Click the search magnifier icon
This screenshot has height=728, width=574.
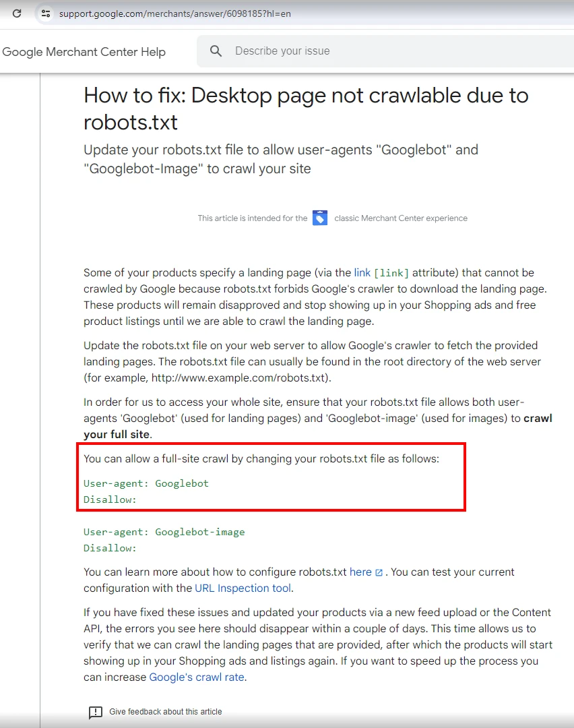(216, 51)
